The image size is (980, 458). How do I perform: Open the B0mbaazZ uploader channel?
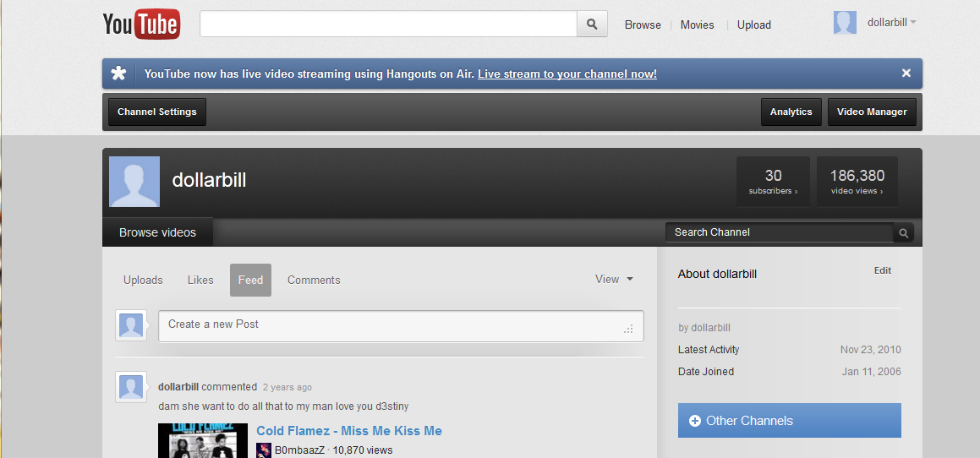(299, 450)
